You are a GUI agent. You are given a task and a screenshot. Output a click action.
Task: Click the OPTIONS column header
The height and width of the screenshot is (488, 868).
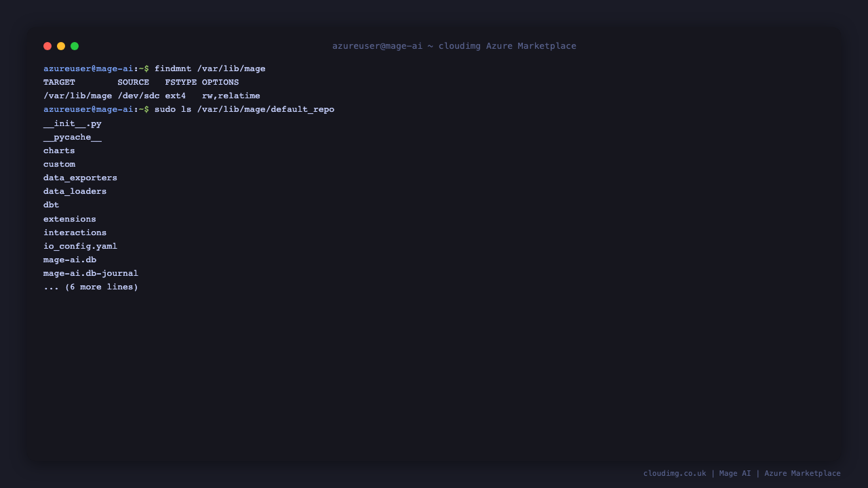point(220,82)
